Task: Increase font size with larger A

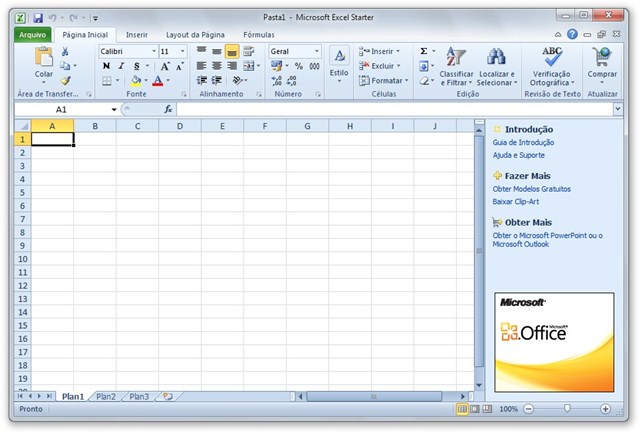Action: (x=165, y=66)
